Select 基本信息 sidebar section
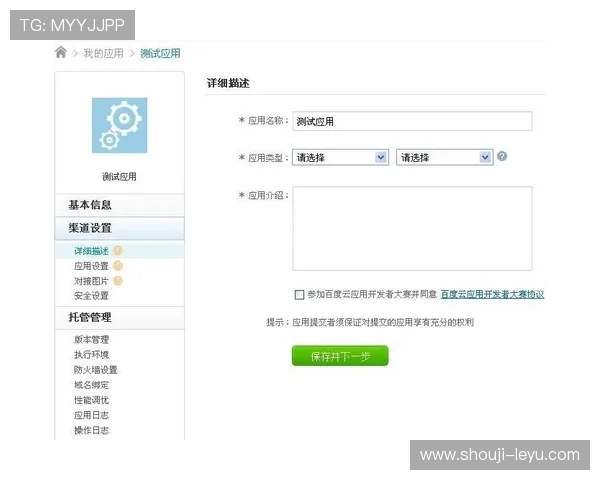The height and width of the screenshot is (480, 600). click(x=119, y=205)
